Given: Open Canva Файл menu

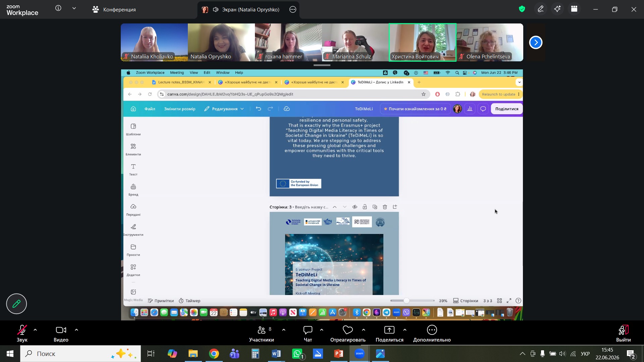Looking at the screenshot, I should [x=150, y=109].
